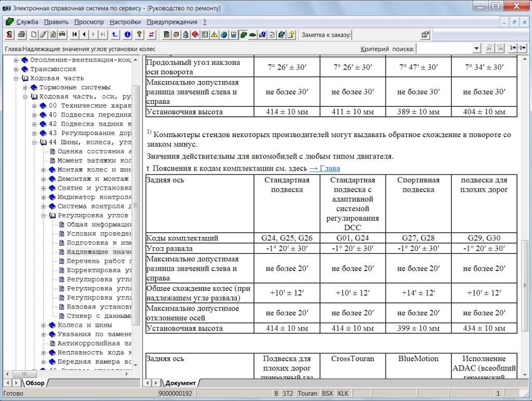This screenshot has height=401, width=532.
Task: Expand the '40 Подвеска передних' node
Action: pos(34,115)
